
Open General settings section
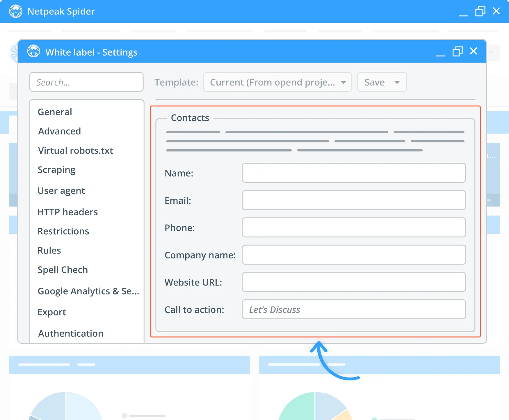click(x=55, y=112)
